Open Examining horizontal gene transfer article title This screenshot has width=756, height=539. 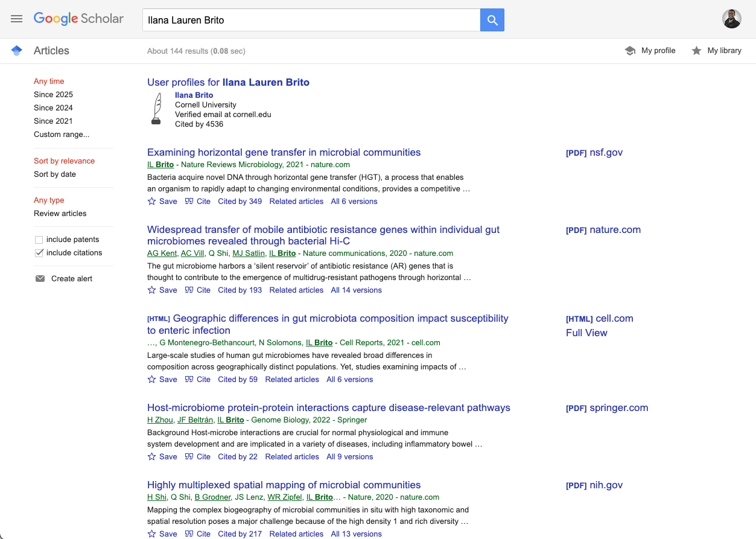click(x=284, y=153)
